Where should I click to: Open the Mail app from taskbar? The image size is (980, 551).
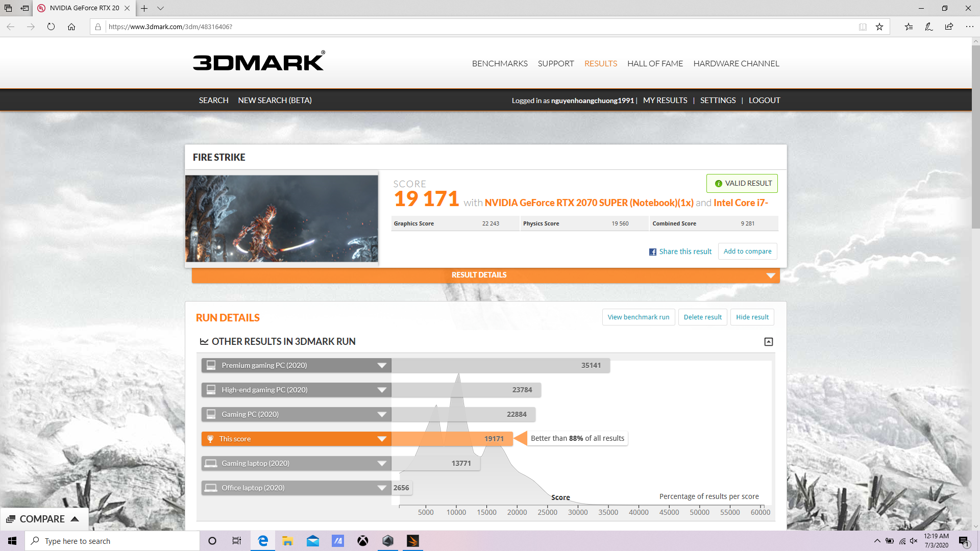(313, 541)
